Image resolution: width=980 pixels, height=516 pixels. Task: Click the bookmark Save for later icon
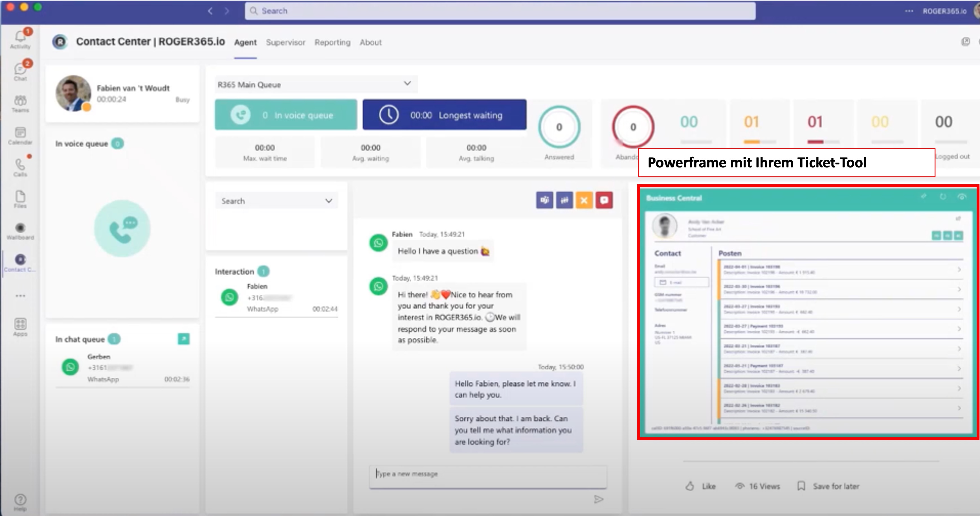801,486
